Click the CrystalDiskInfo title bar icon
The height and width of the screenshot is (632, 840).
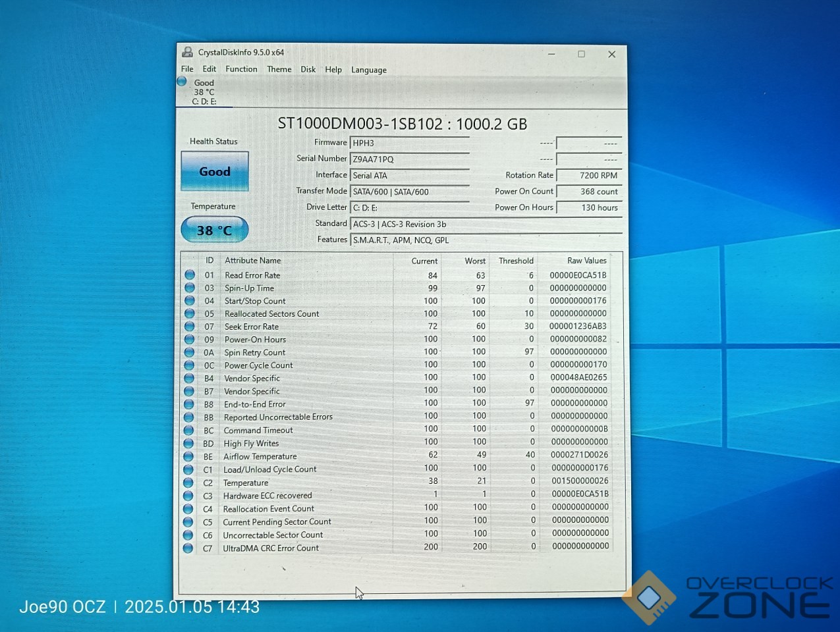[x=187, y=52]
